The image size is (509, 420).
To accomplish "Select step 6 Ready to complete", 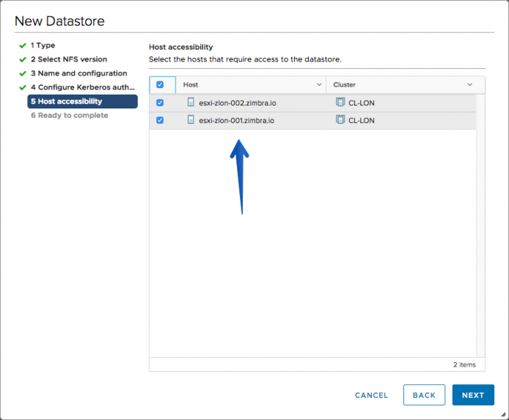I will pos(70,115).
